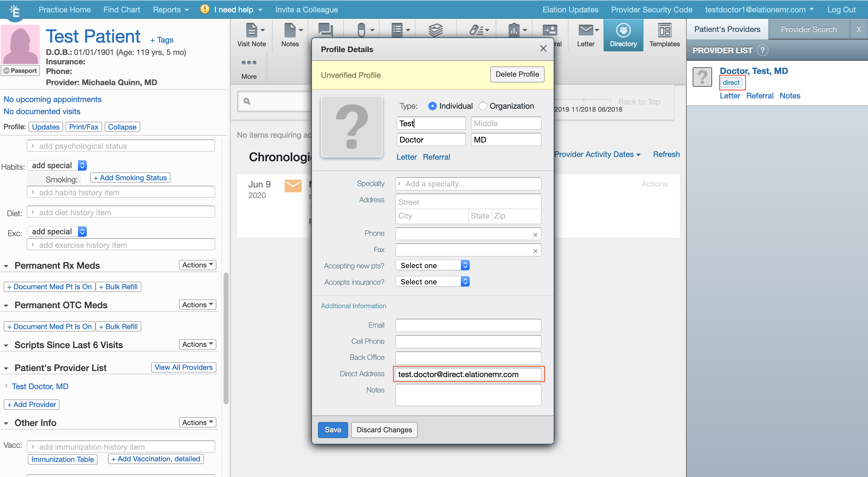Click the Save button
Screen dimensions: 868x477
click(332, 430)
